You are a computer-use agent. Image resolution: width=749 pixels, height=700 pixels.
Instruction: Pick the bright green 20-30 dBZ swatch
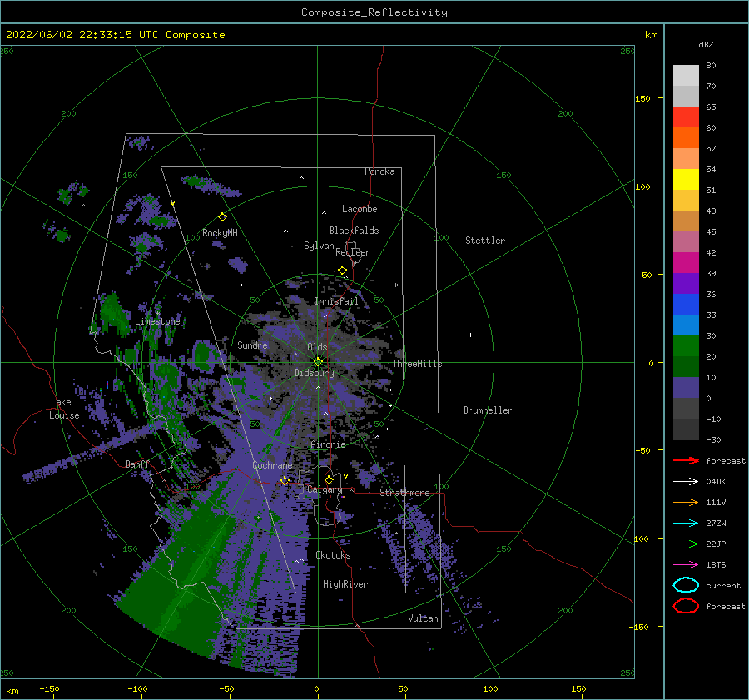[686, 346]
